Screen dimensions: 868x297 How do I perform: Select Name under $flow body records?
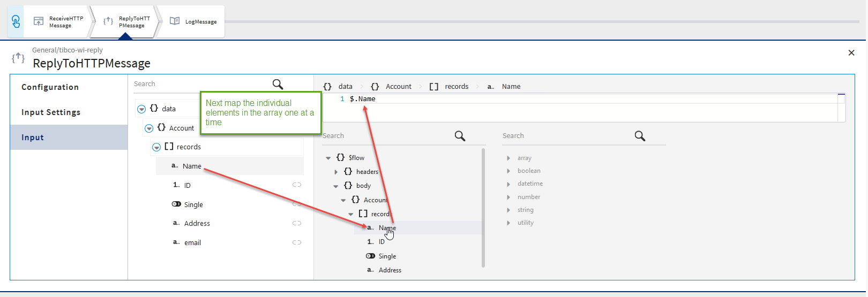pos(387,228)
